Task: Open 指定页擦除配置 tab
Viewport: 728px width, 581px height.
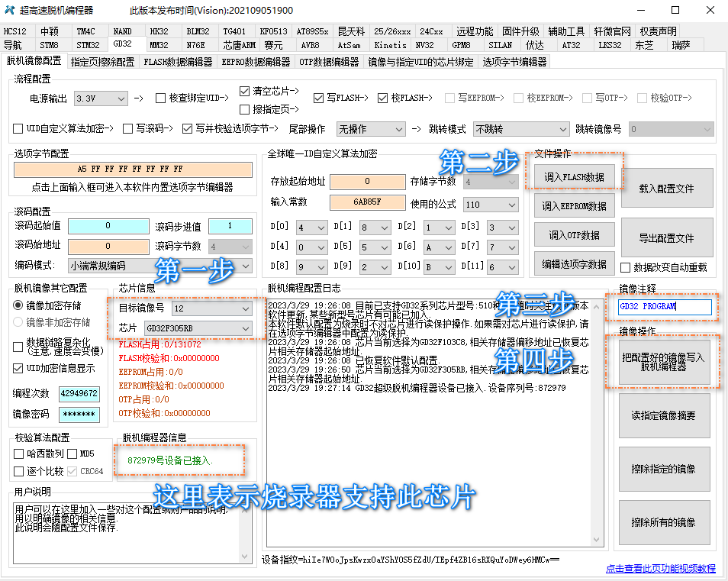Action: point(102,62)
